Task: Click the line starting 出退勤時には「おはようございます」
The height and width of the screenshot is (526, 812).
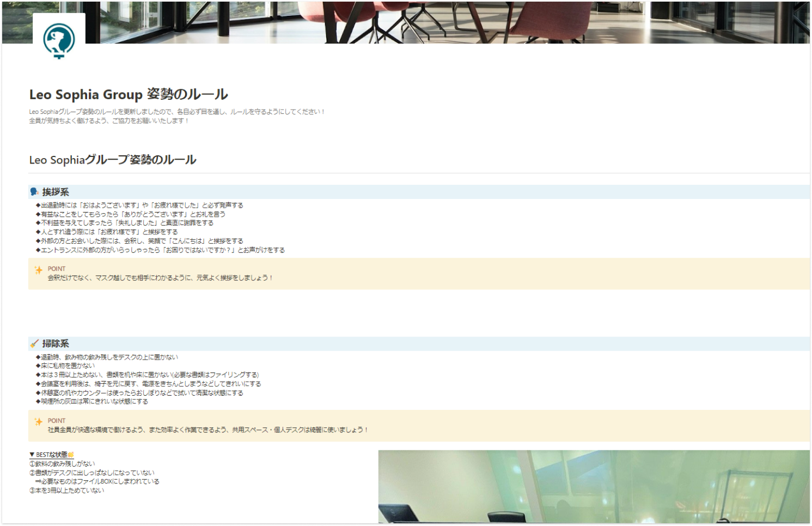Action: pyautogui.click(x=139, y=205)
